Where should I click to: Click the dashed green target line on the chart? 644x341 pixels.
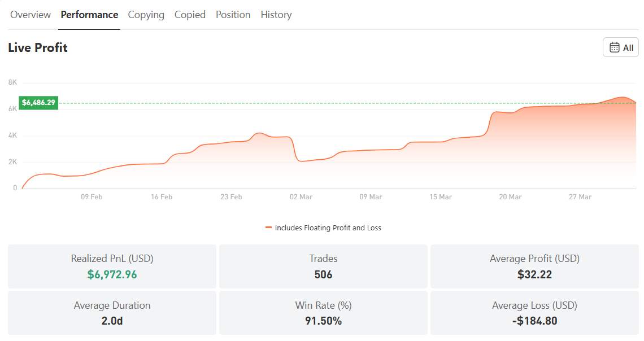tap(339, 103)
